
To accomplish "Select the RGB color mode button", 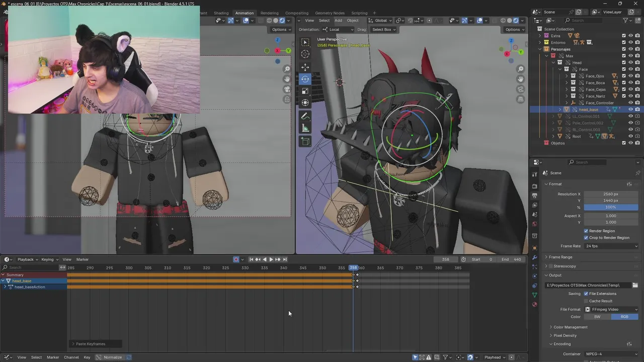I will (x=624, y=317).
